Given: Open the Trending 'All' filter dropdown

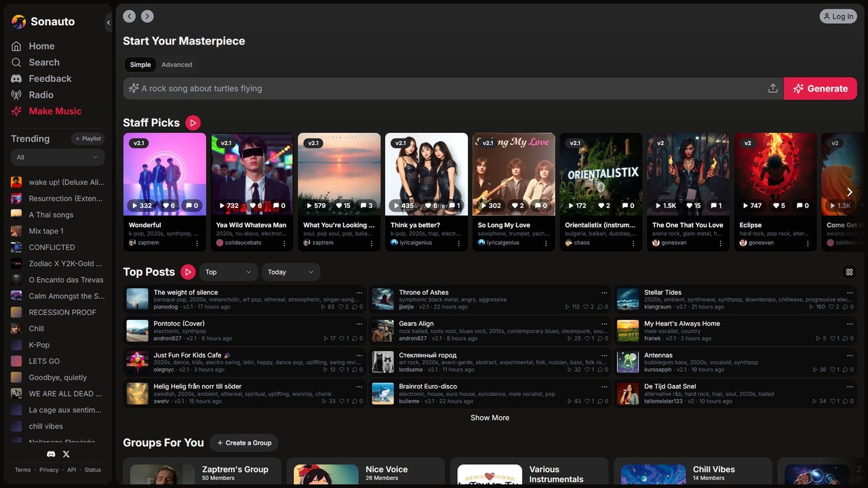Looking at the screenshot, I should [58, 157].
